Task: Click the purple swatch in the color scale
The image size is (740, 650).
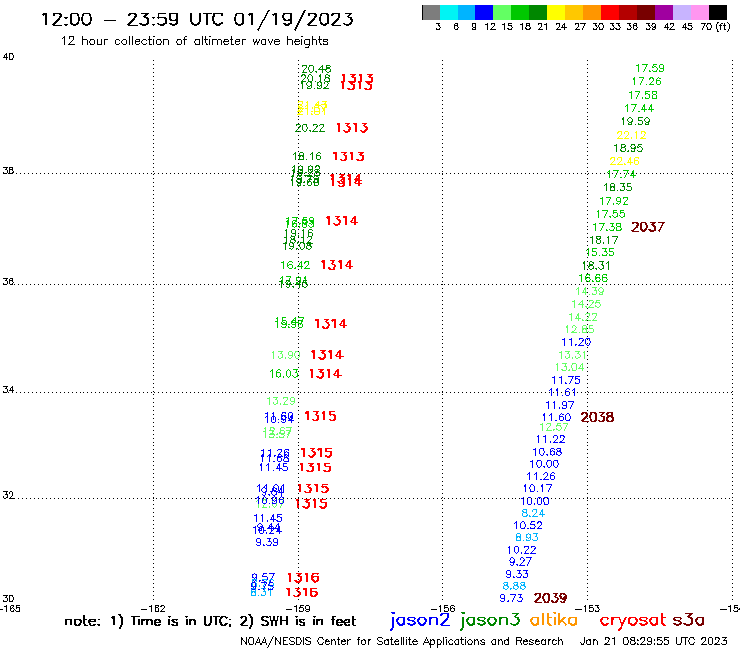Action: (x=664, y=12)
